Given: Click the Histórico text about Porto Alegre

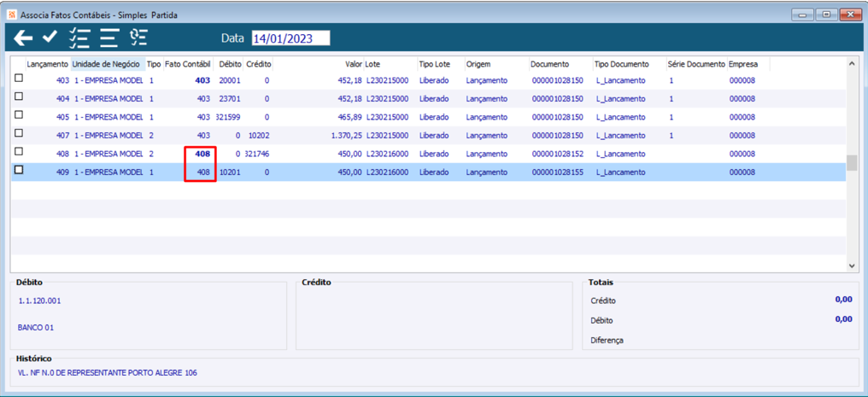Looking at the screenshot, I should (x=108, y=373).
